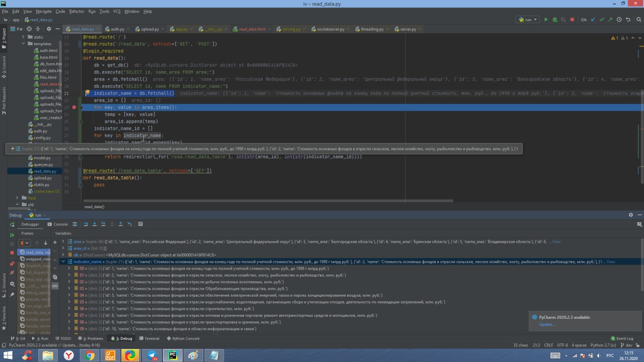Screen dimensions: 644x362
Task: Stop debugging with the red square in the Debug sidebar
Action: [12, 252]
